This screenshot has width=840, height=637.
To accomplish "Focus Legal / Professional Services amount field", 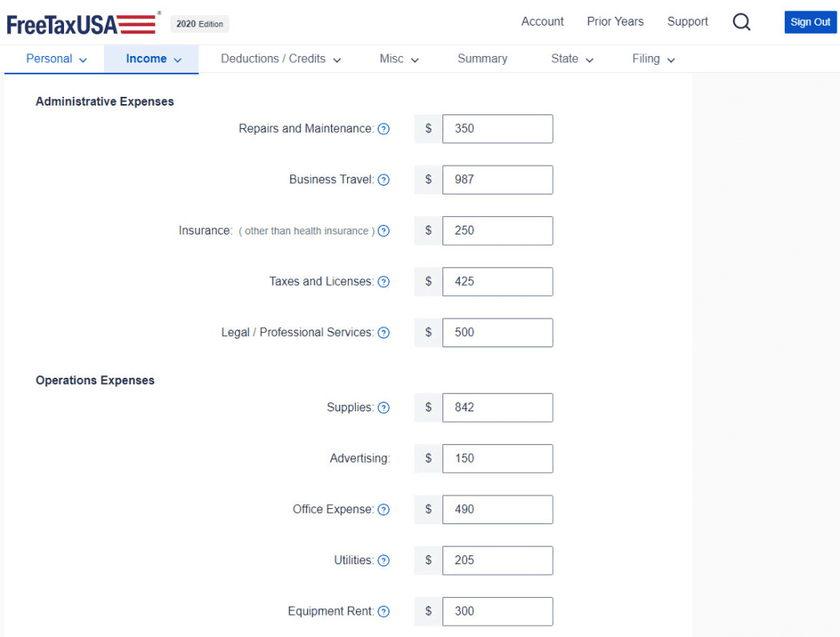I will tap(498, 332).
